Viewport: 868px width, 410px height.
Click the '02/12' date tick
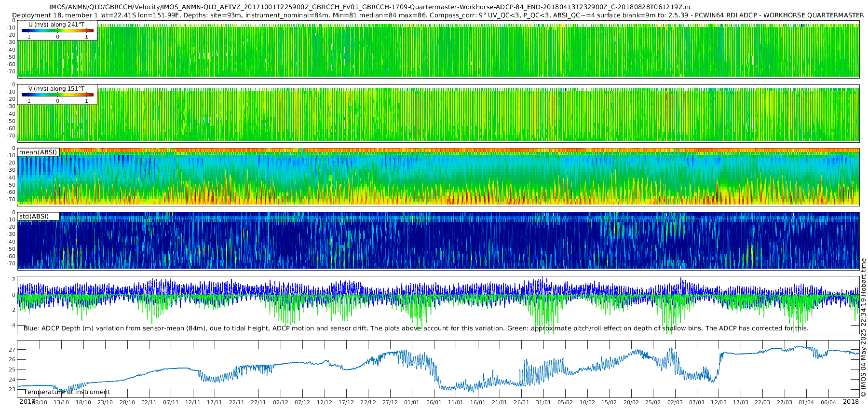281,403
